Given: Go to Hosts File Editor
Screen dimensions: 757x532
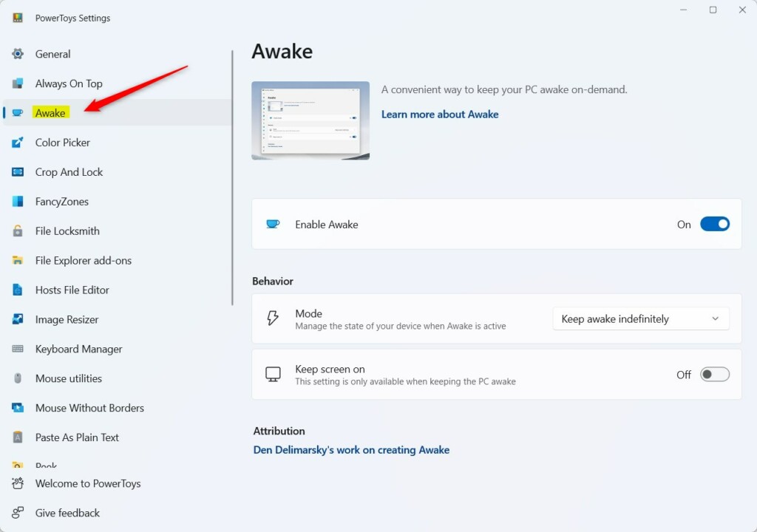Looking at the screenshot, I should (x=118, y=290).
